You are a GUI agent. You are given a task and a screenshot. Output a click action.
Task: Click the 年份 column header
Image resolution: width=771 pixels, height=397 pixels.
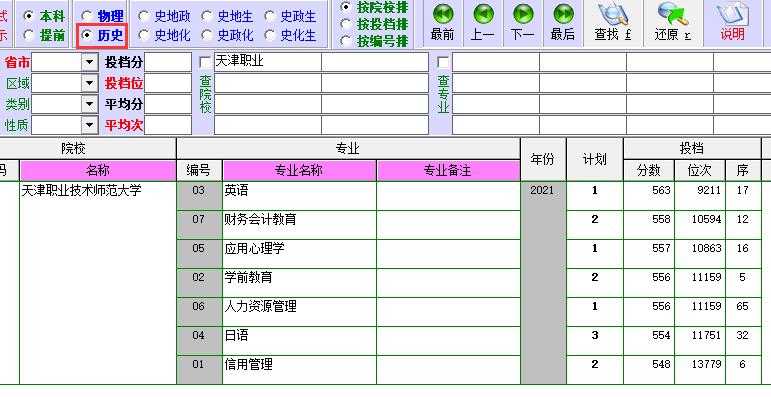543,159
